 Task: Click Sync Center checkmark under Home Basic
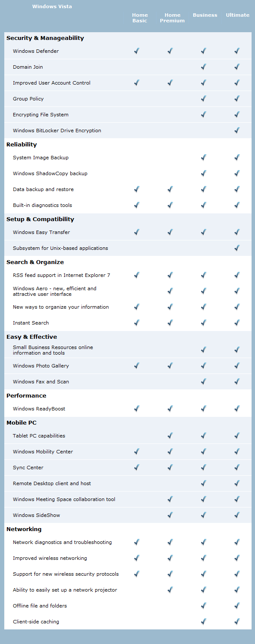137,468
